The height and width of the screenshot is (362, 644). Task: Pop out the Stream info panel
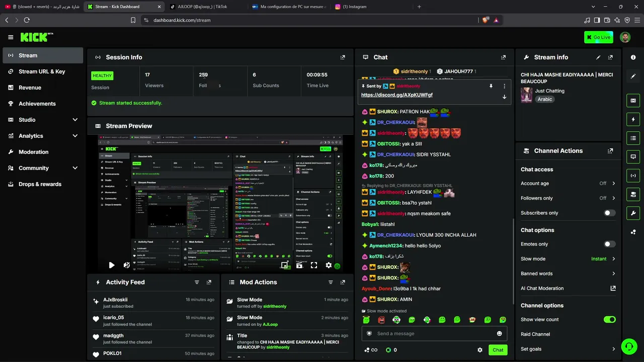pos(610,57)
